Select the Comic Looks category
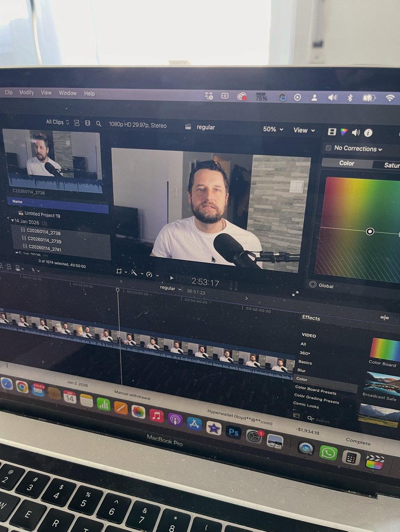Image resolution: width=400 pixels, height=532 pixels. 306,405
